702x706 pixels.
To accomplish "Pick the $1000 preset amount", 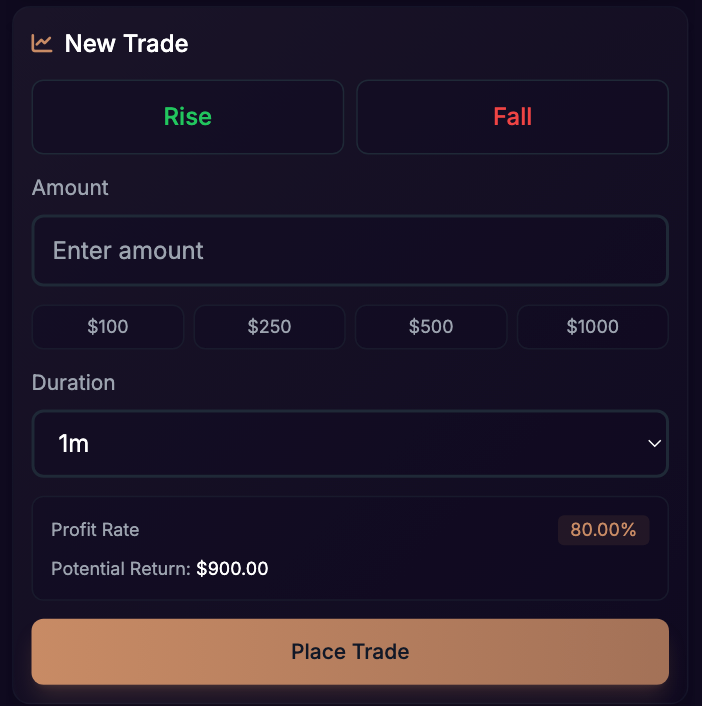I will (x=592, y=326).
